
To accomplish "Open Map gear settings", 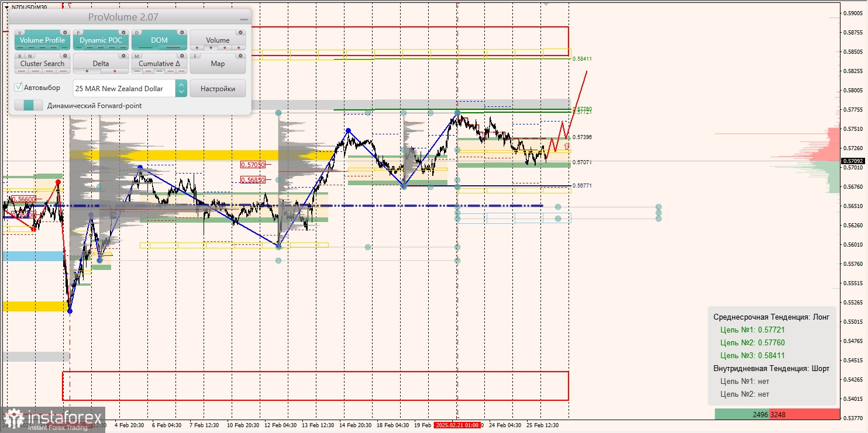I will pos(240,56).
